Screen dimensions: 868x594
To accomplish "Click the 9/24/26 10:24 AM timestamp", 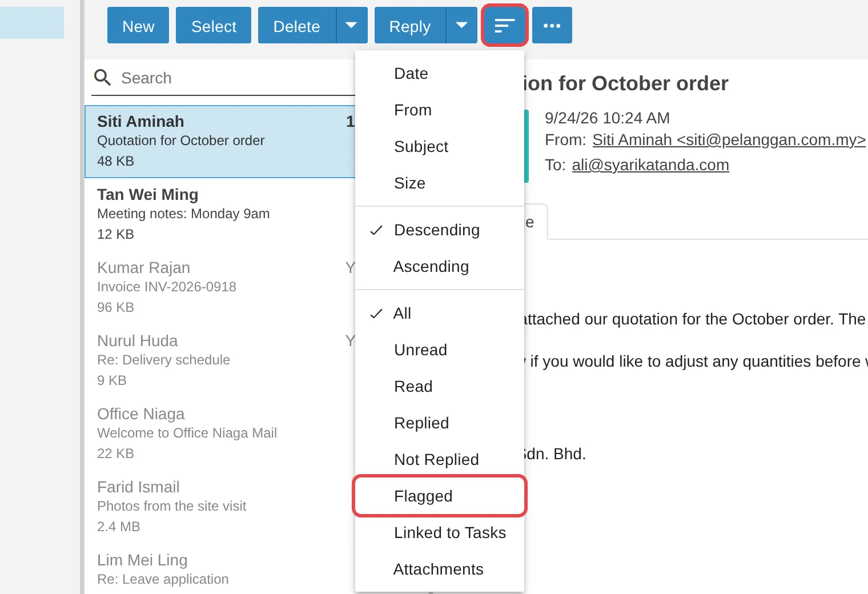I will pyautogui.click(x=607, y=118).
